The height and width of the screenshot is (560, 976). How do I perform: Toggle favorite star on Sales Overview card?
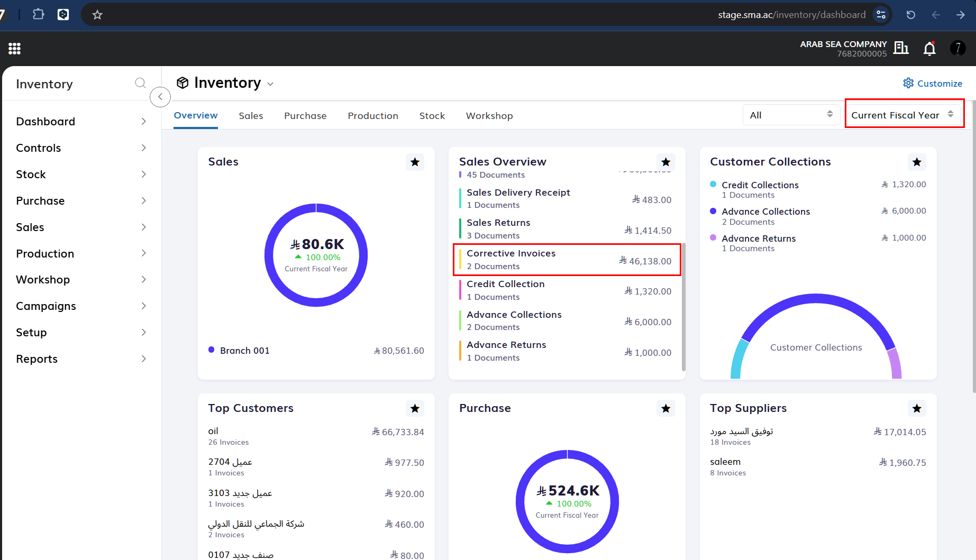click(x=666, y=162)
